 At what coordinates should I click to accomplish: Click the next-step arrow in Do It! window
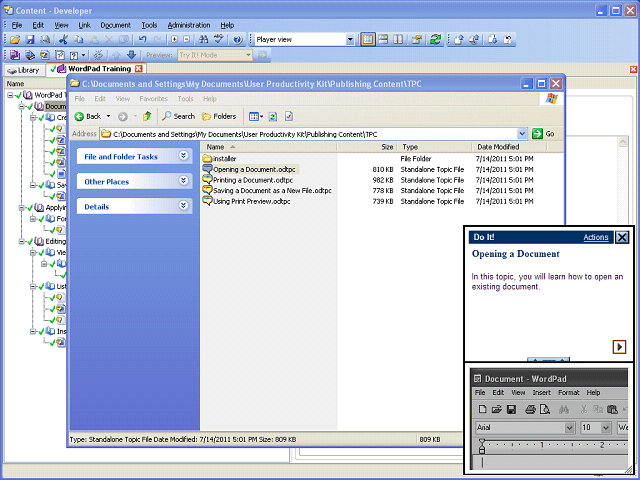pos(619,347)
